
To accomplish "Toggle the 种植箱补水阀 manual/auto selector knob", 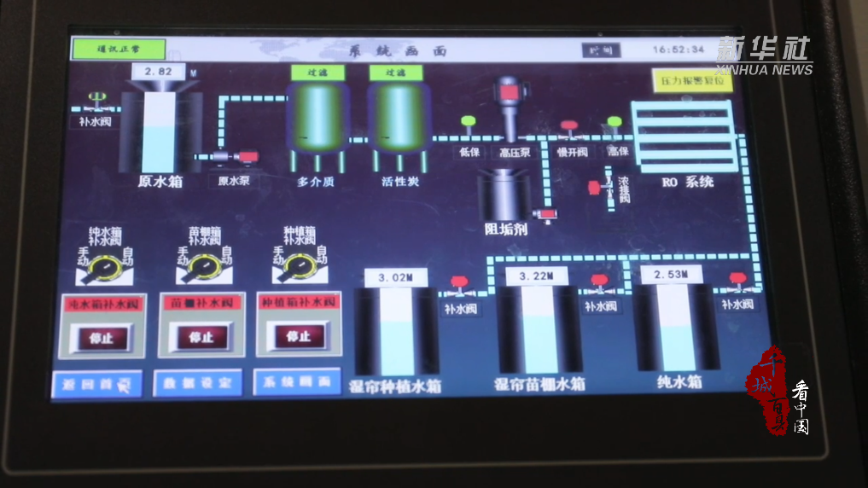I will coord(299,267).
